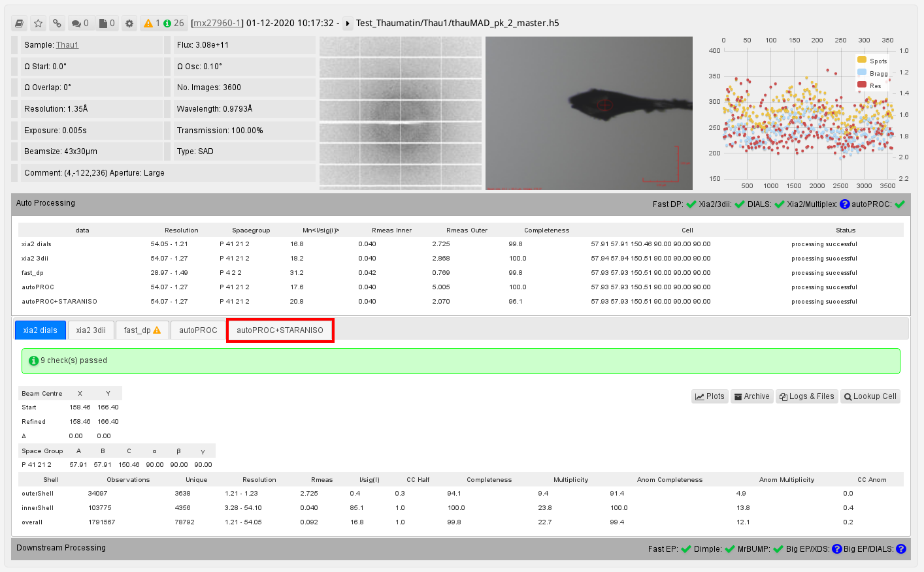Click green info icon in checks banner
This screenshot has width=924, height=572.
tap(34, 360)
